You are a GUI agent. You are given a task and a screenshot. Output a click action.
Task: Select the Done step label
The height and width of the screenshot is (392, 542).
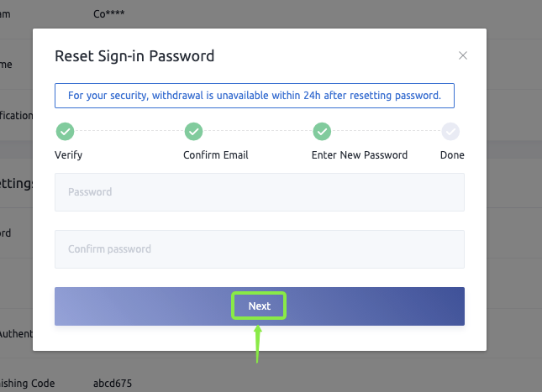tap(452, 155)
